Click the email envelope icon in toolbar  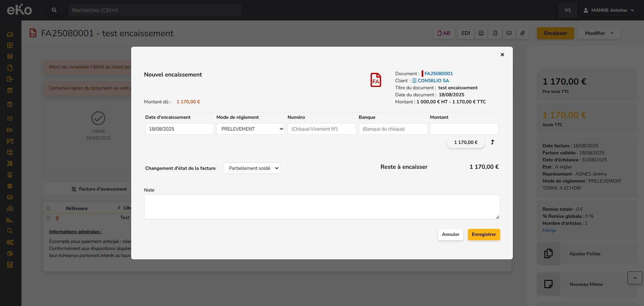coord(509,33)
